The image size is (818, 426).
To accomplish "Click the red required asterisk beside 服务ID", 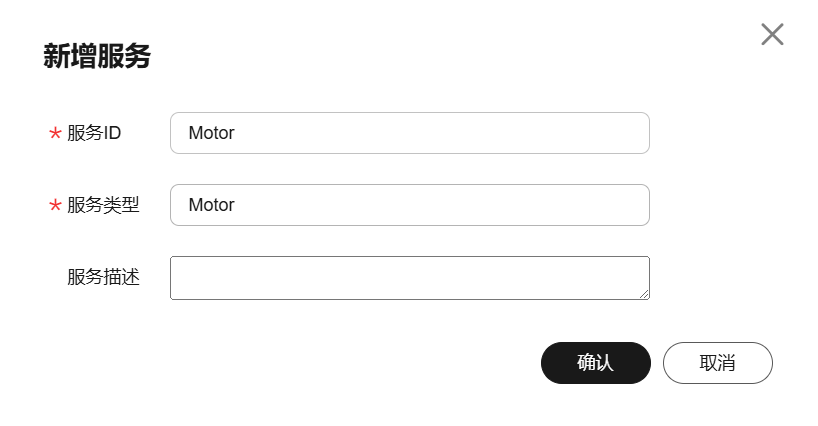I will pyautogui.click(x=55, y=133).
